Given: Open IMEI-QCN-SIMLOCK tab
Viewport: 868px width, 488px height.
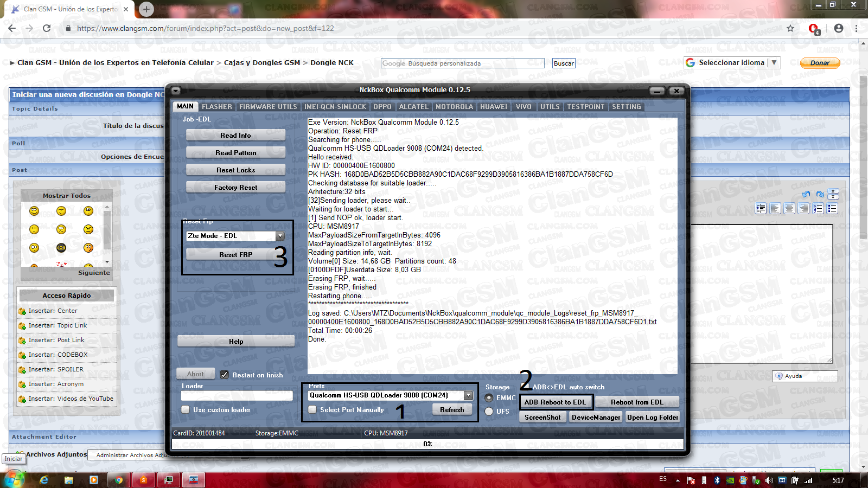Looking at the screenshot, I should pyautogui.click(x=335, y=107).
